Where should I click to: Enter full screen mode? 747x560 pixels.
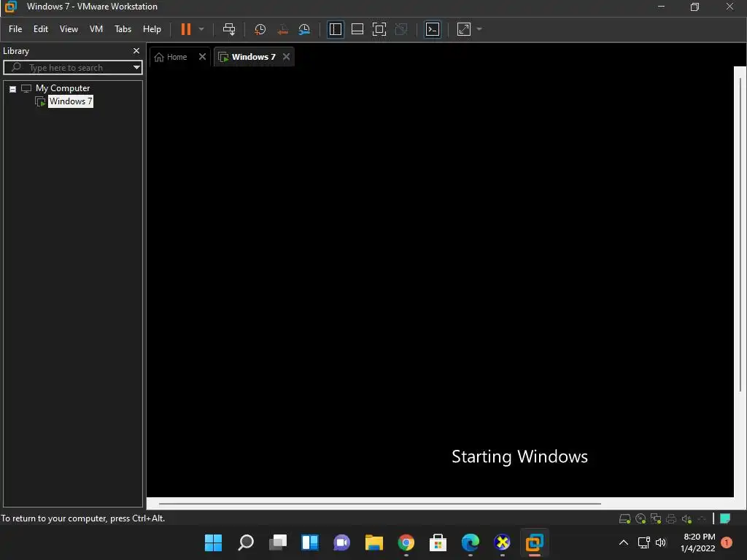379,29
